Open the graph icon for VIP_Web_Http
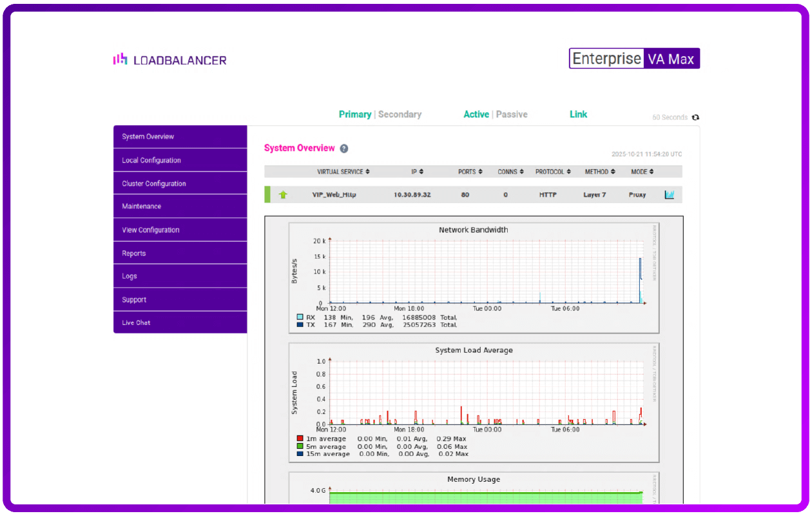 [669, 195]
